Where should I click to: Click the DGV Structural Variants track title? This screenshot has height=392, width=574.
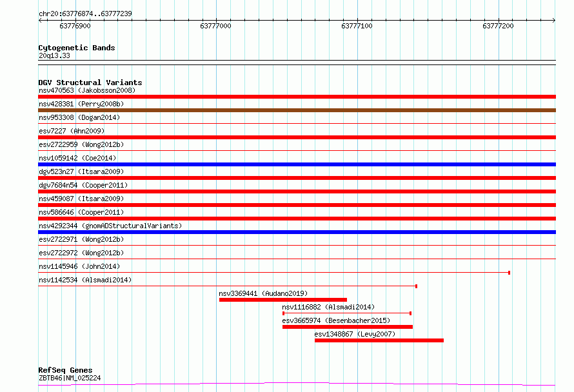tap(90, 83)
